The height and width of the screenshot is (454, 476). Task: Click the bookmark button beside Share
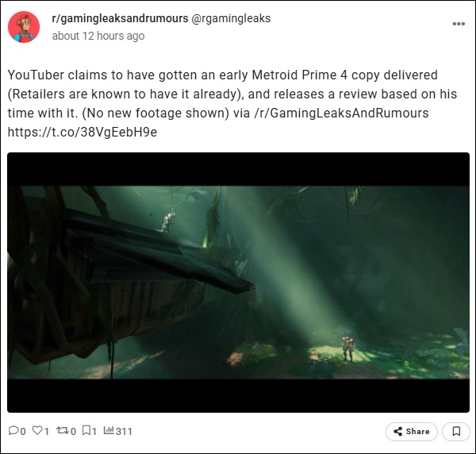click(456, 432)
